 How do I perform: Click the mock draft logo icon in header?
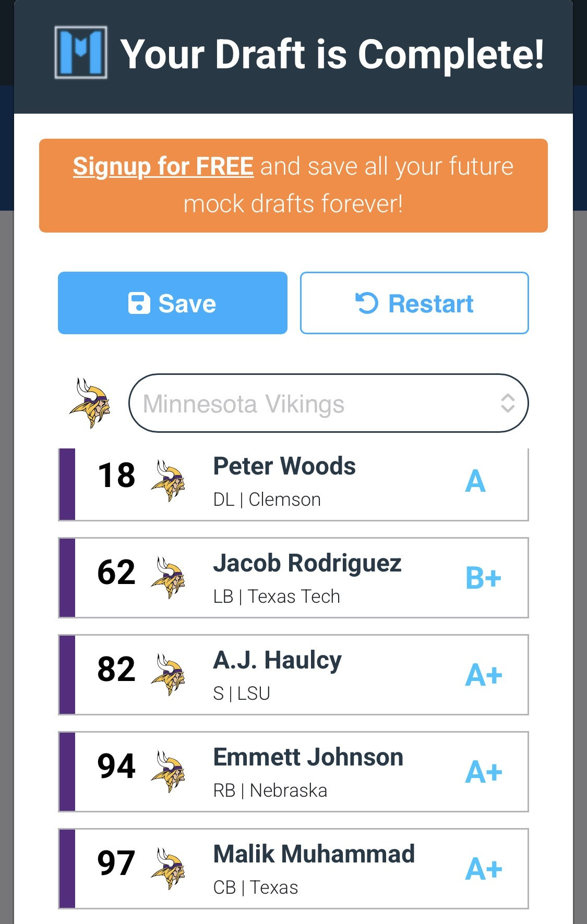tap(81, 53)
